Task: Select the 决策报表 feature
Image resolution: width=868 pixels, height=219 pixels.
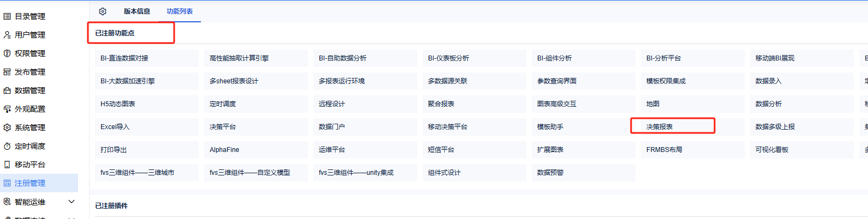Action: [x=693, y=127]
